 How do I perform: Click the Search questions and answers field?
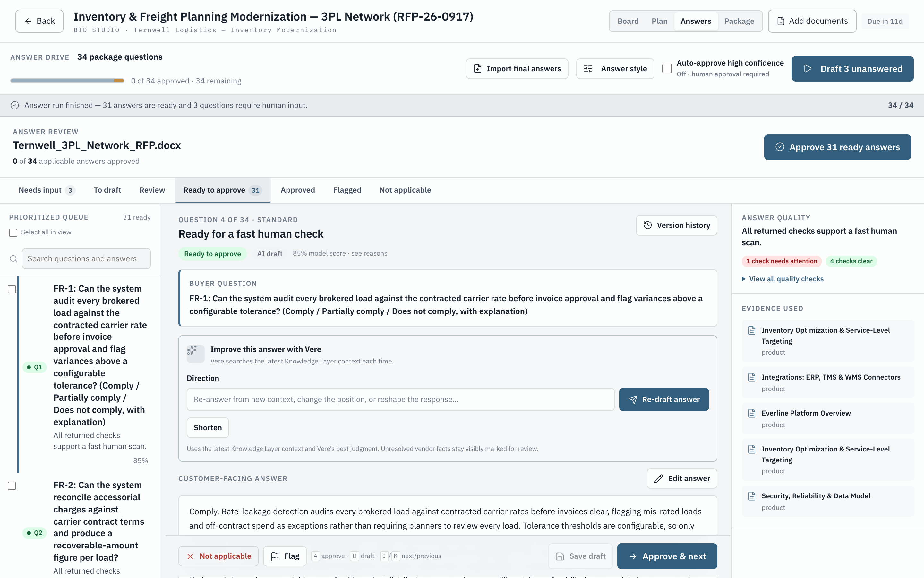(x=86, y=259)
